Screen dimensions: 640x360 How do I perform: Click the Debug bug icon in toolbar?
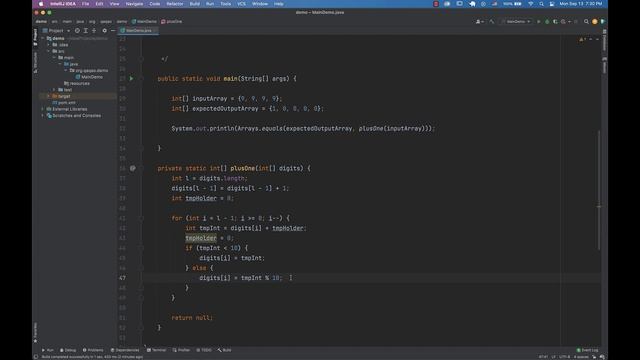click(x=547, y=21)
